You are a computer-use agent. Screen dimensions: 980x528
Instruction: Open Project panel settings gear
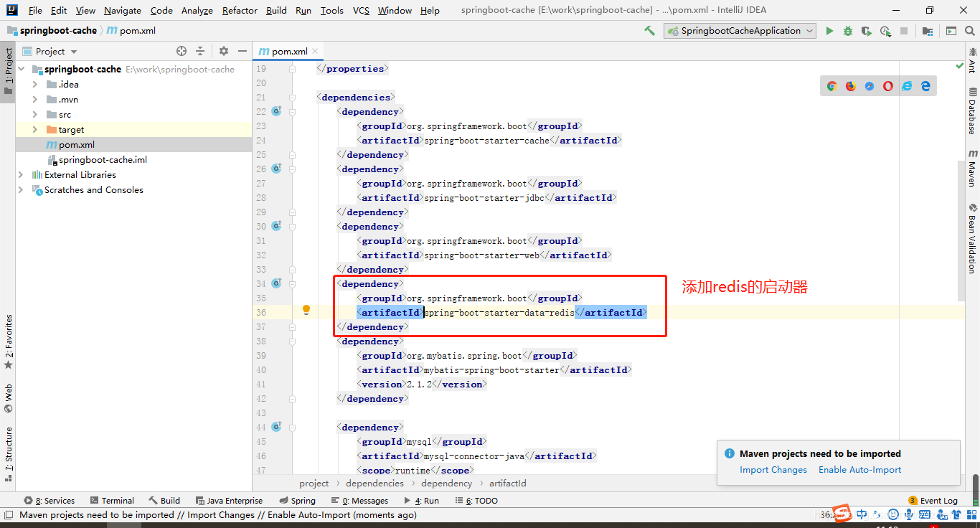point(224,51)
